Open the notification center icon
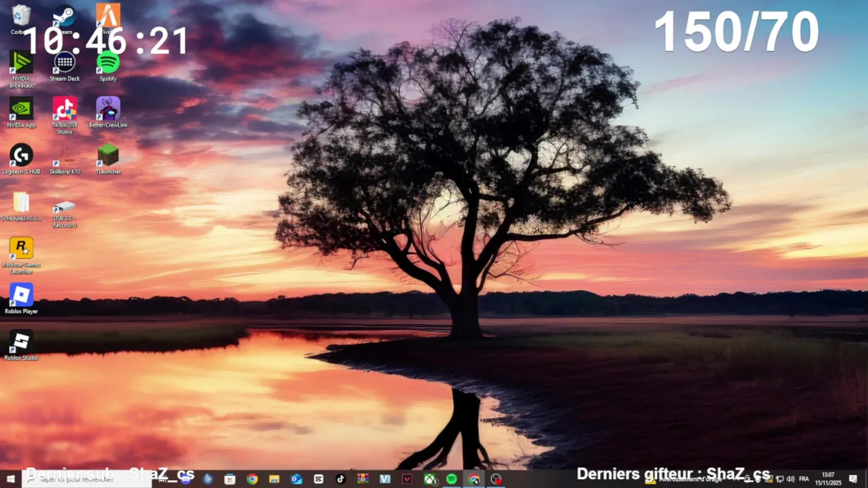Image resolution: width=868 pixels, height=488 pixels. [853, 479]
